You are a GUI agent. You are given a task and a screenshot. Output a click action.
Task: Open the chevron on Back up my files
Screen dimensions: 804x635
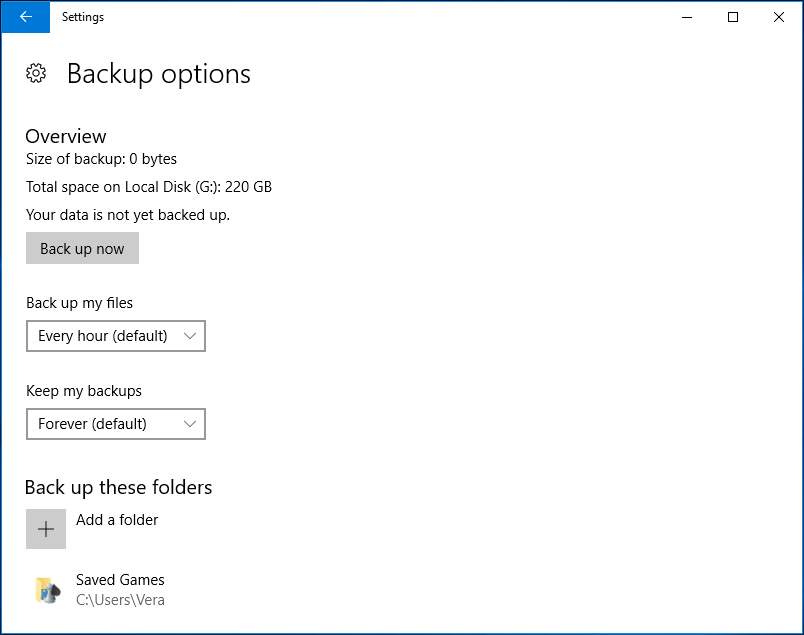coord(189,336)
